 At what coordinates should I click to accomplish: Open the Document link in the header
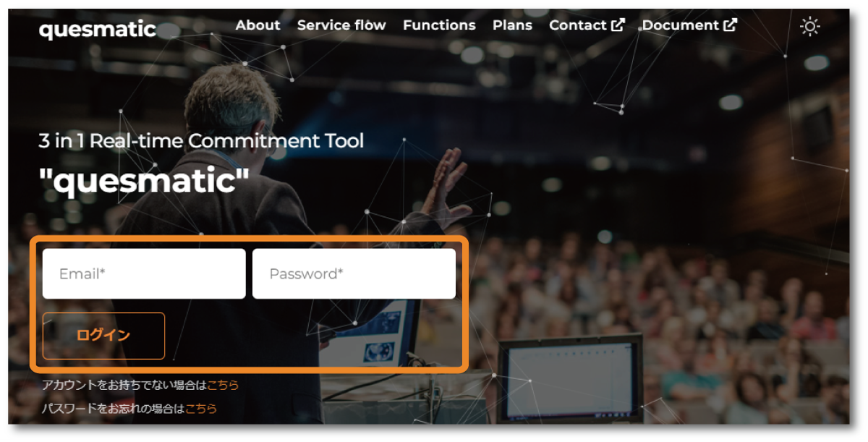coord(681,25)
